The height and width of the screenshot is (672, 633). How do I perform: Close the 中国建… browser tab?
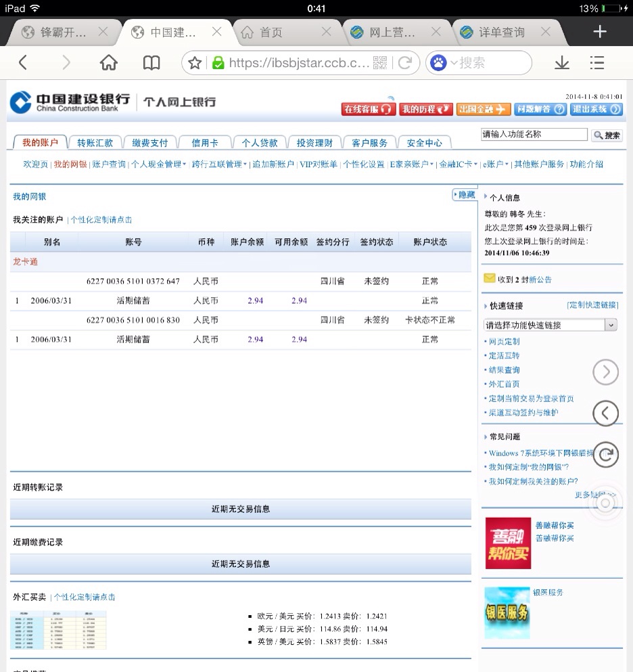click(216, 32)
